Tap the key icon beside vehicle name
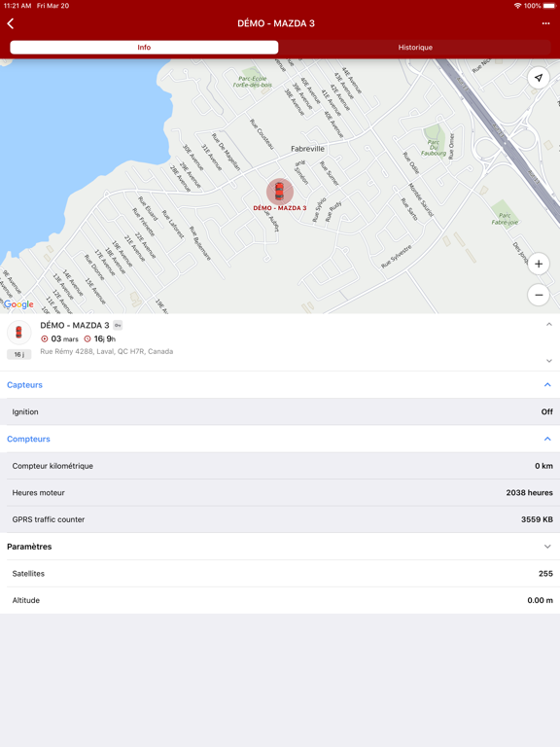 (118, 326)
